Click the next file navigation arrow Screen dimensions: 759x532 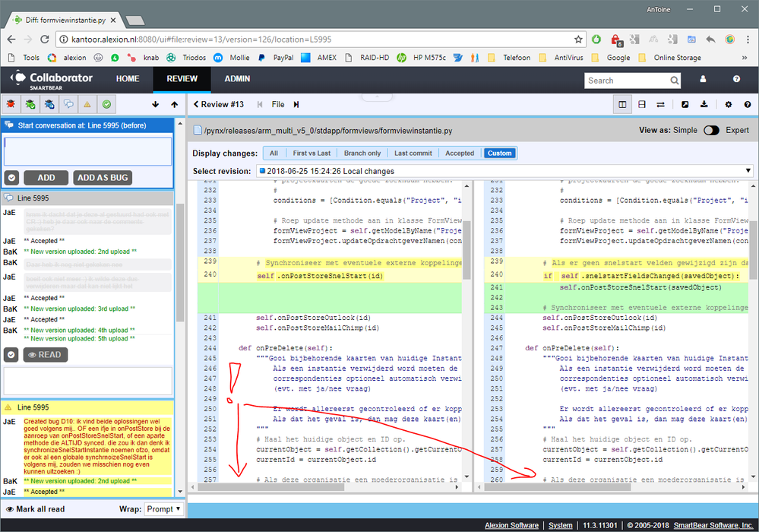(x=296, y=104)
